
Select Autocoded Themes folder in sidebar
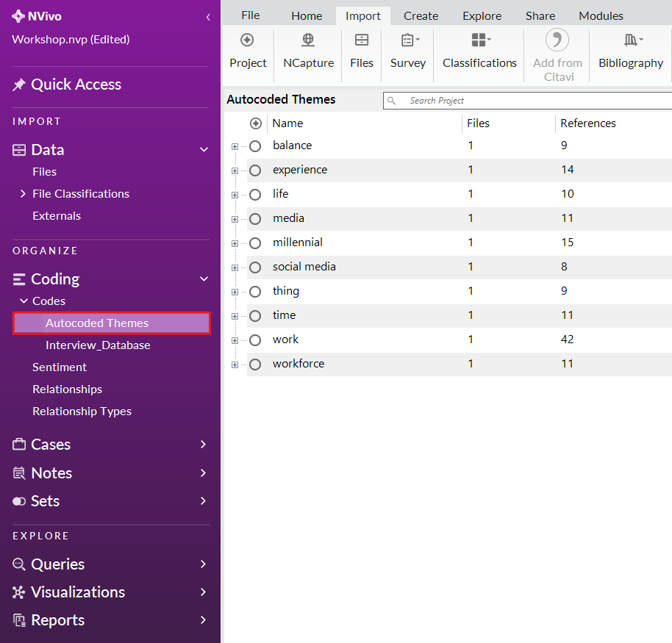(x=112, y=323)
